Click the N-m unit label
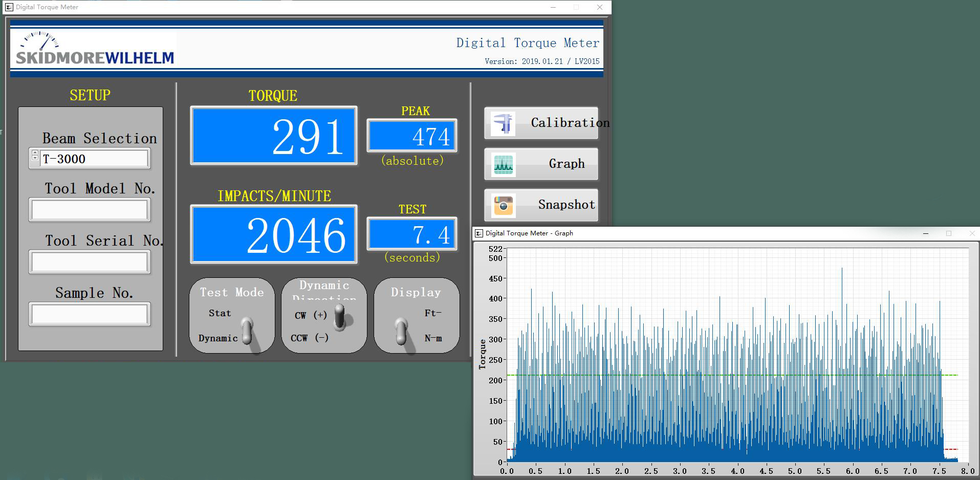 pos(433,338)
